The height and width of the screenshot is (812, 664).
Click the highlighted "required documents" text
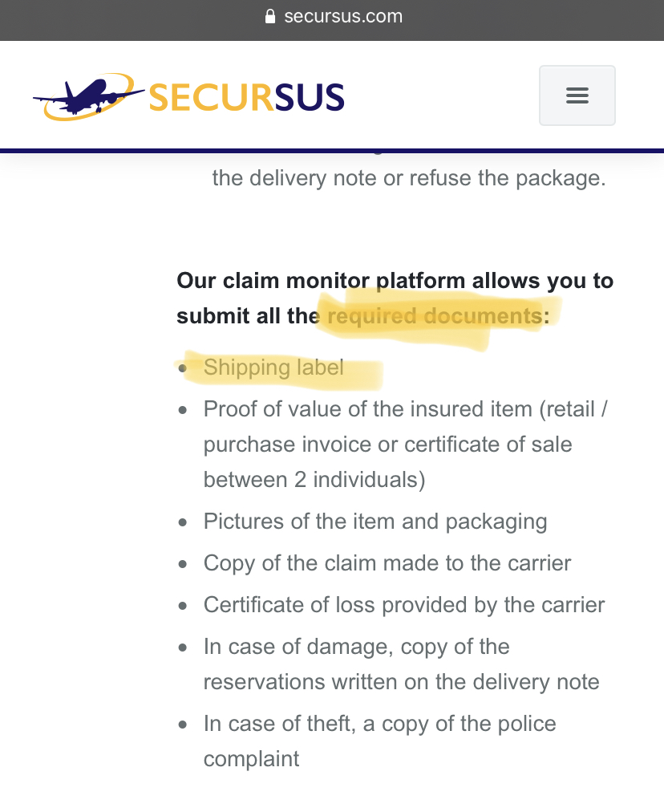[435, 316]
